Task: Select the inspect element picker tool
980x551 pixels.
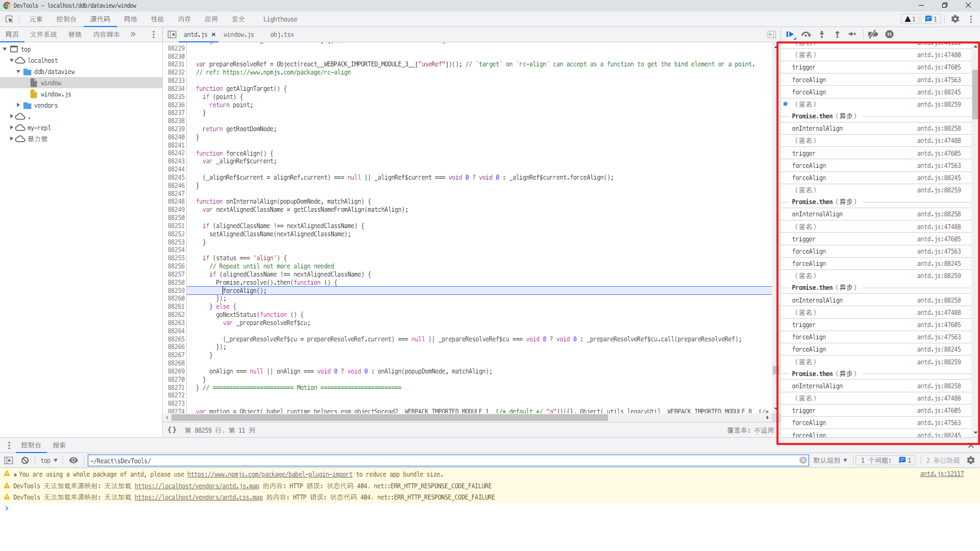Action: 9,19
